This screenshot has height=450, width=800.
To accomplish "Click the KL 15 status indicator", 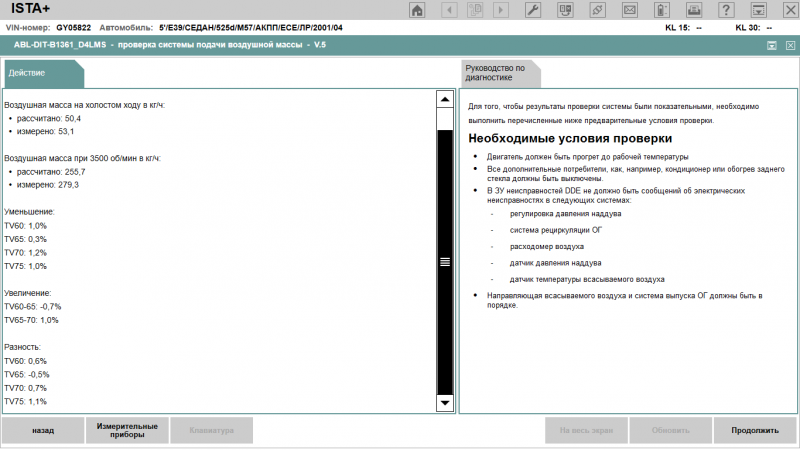I will coord(683,28).
